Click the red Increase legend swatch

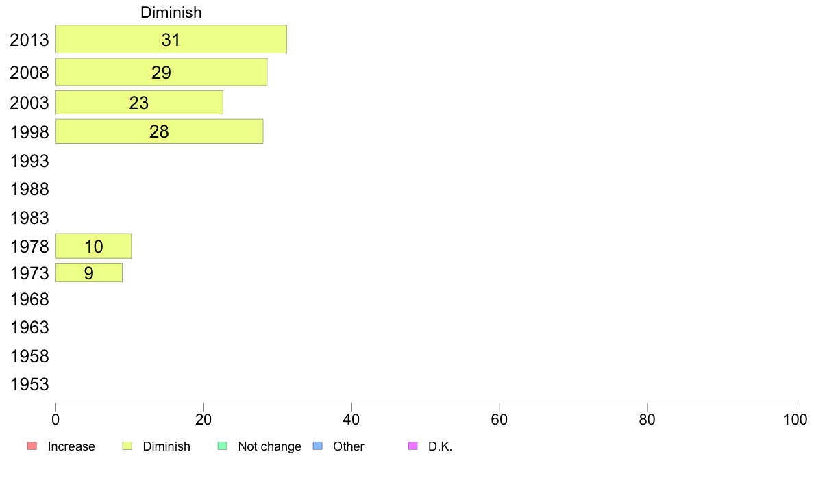click(x=32, y=446)
